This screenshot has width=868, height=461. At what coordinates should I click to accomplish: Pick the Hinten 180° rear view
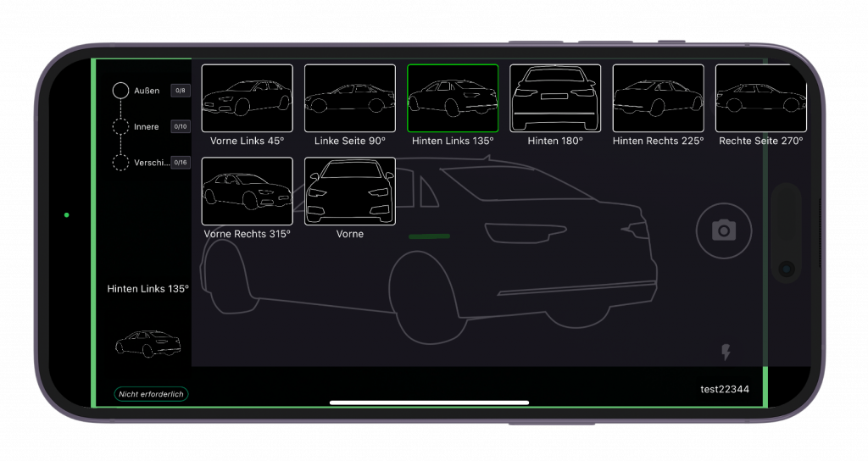(555, 98)
